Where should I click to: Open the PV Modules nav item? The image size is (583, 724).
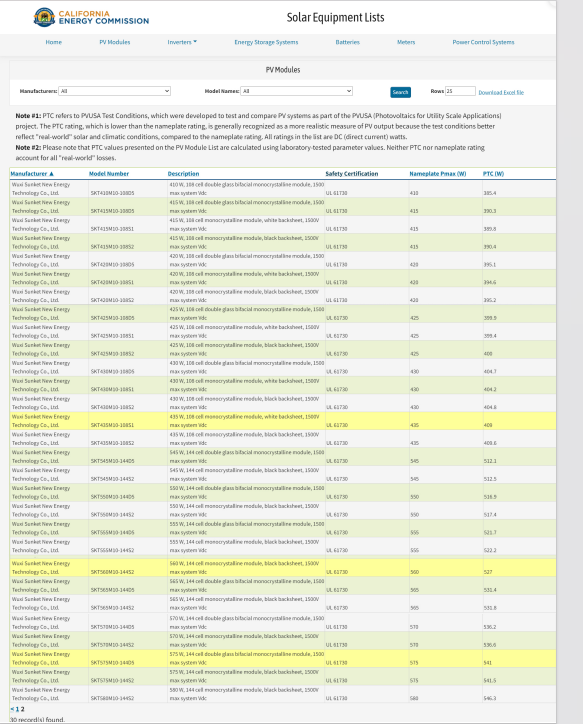114,42
